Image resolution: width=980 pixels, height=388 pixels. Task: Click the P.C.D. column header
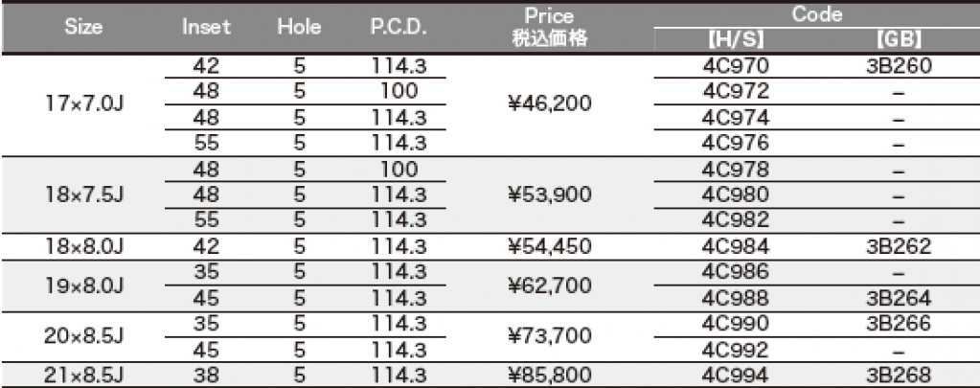coord(399,28)
